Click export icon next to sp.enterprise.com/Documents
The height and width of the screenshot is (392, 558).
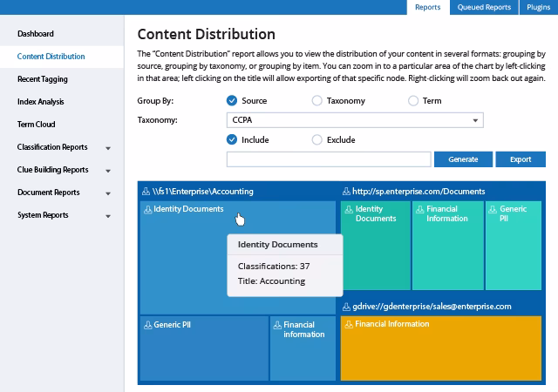(346, 192)
